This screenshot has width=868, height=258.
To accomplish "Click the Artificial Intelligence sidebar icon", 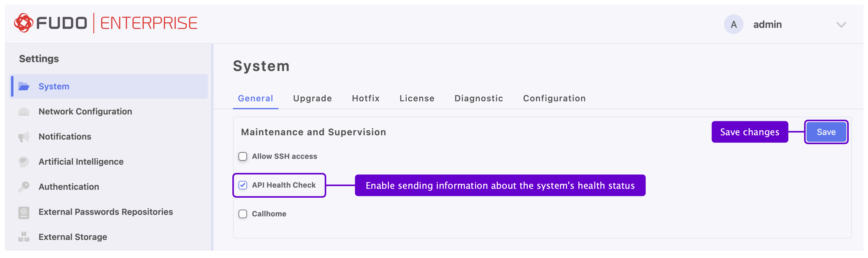I will click(x=24, y=162).
